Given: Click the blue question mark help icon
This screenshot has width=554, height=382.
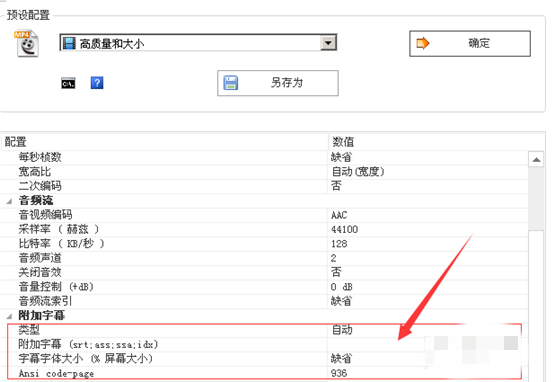Looking at the screenshot, I should click(x=97, y=83).
